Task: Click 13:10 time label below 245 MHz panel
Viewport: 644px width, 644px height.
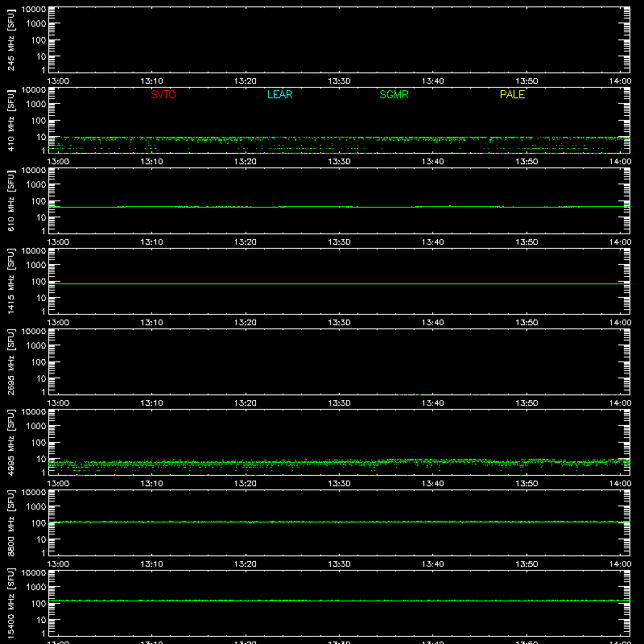Action: tap(151, 81)
